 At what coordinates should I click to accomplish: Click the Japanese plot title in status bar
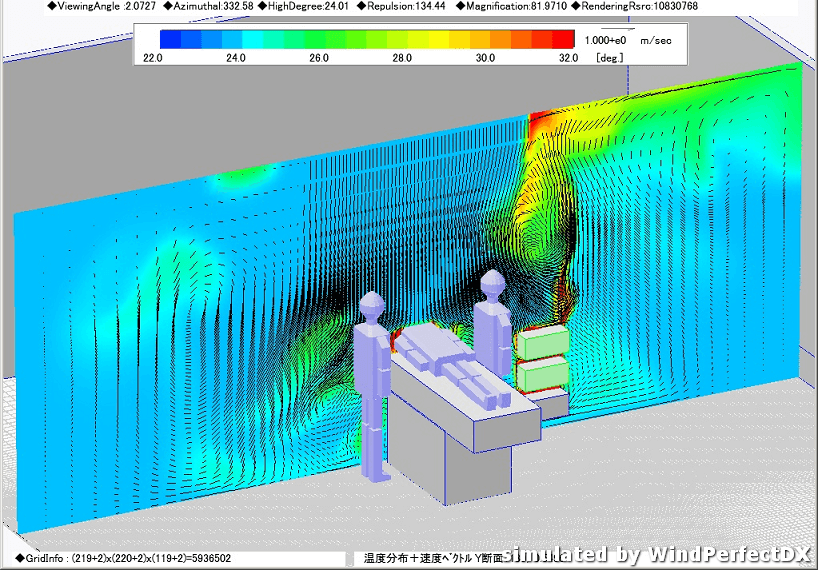(x=430, y=558)
